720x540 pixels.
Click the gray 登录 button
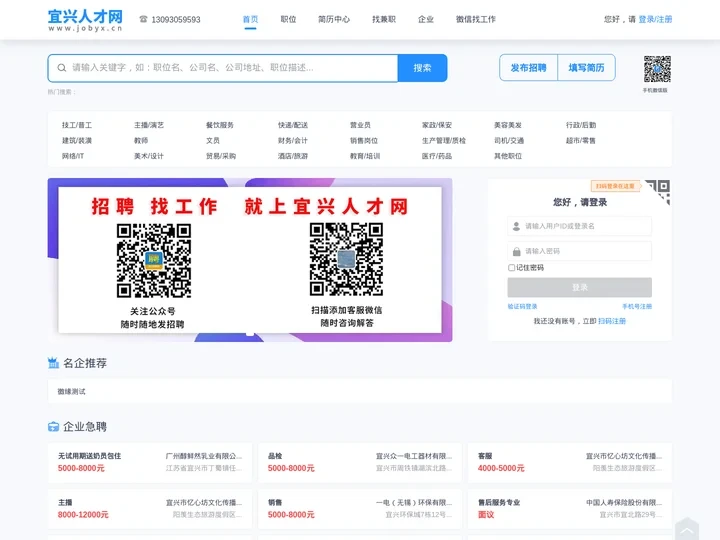579,287
